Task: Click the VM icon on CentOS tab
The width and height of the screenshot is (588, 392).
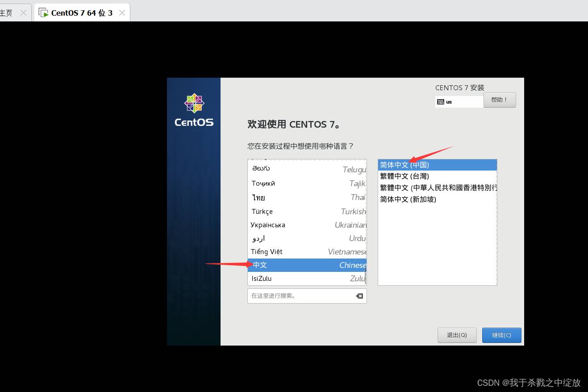Action: coord(44,13)
